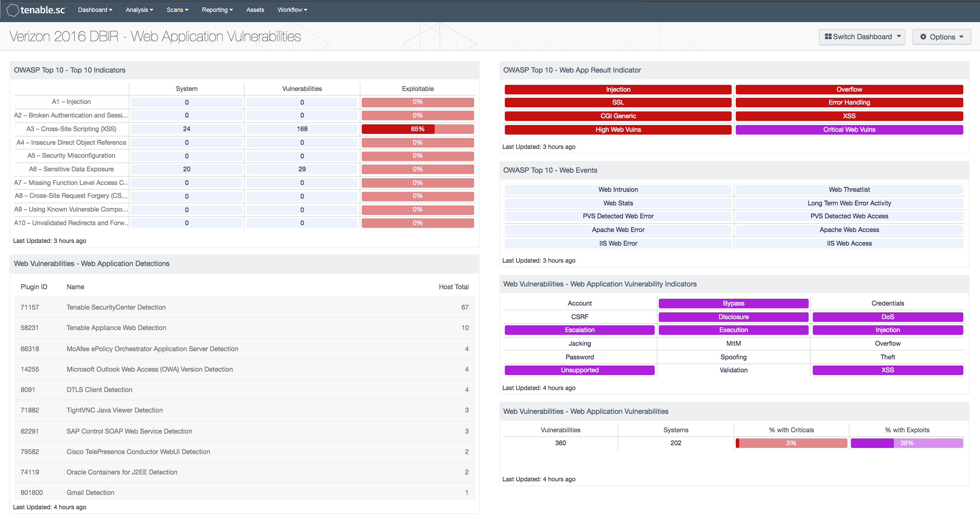Click the CSRF indicator cell
Screen dimensions: 980x530
[579, 317]
